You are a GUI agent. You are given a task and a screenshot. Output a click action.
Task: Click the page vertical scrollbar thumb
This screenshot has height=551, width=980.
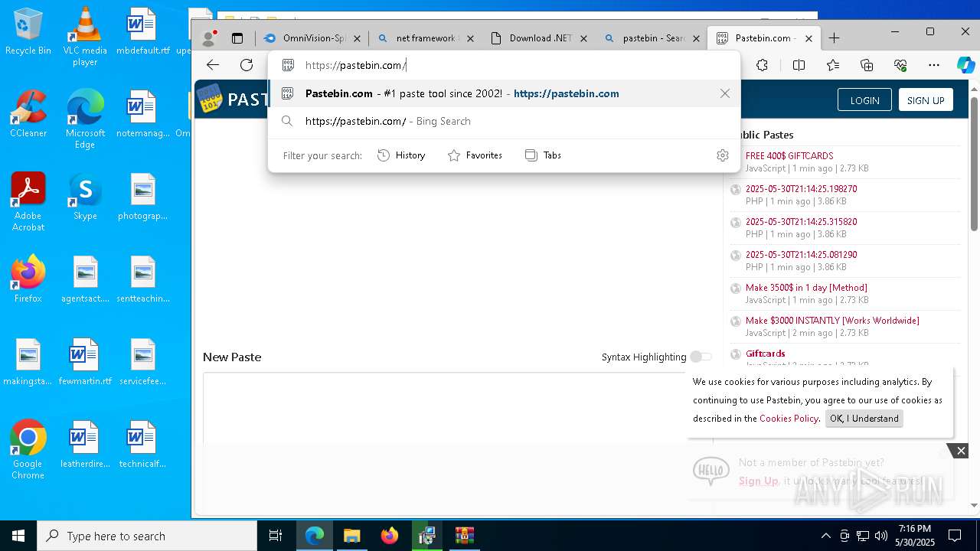pos(974,163)
